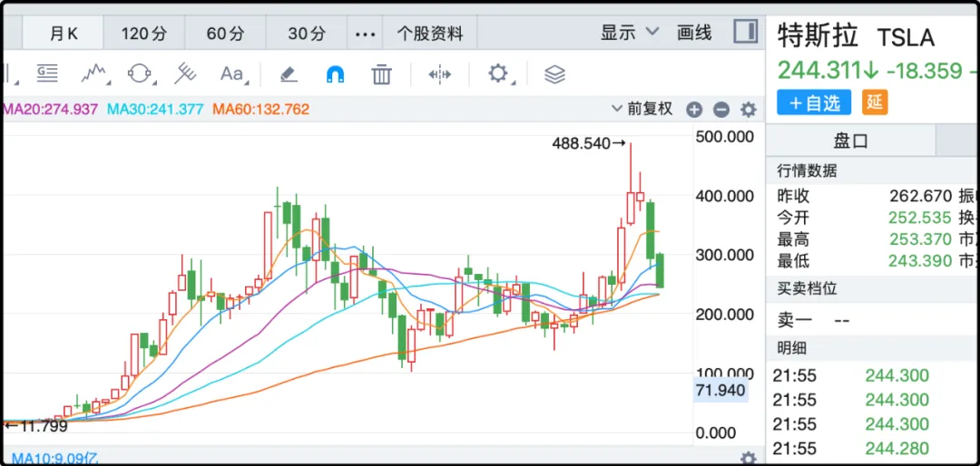
Task: Click the +自选 add watchlist button
Action: [814, 102]
